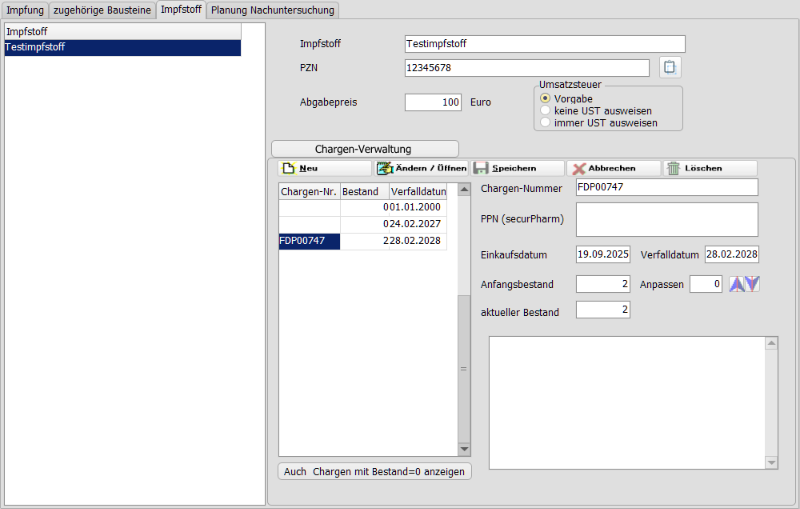This screenshot has height=509, width=800.
Task: Click Ändern / Öffnen to edit batch
Action: (x=421, y=168)
